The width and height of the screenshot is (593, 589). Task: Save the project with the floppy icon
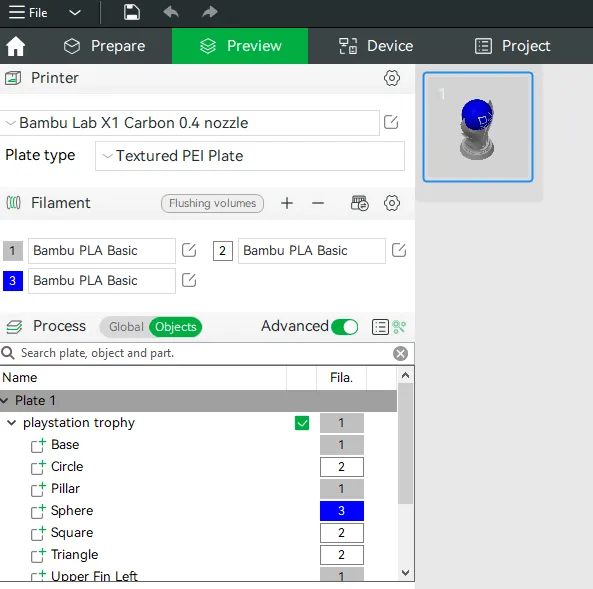click(132, 12)
